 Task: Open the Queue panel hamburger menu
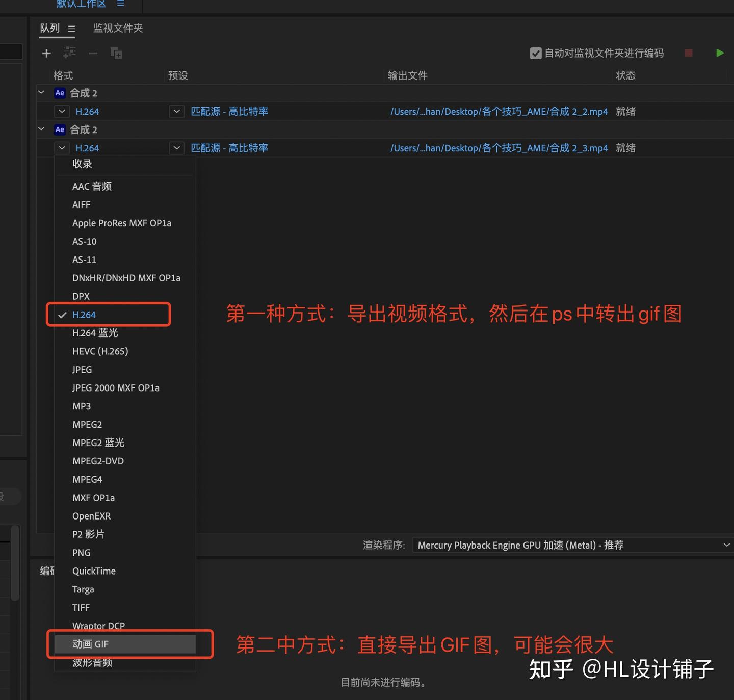point(71,29)
